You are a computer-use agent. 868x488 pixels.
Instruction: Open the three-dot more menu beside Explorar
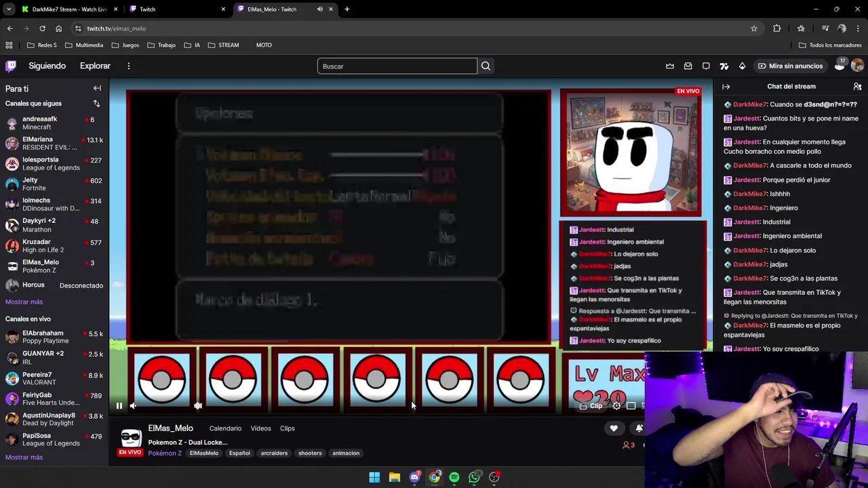[x=128, y=66]
